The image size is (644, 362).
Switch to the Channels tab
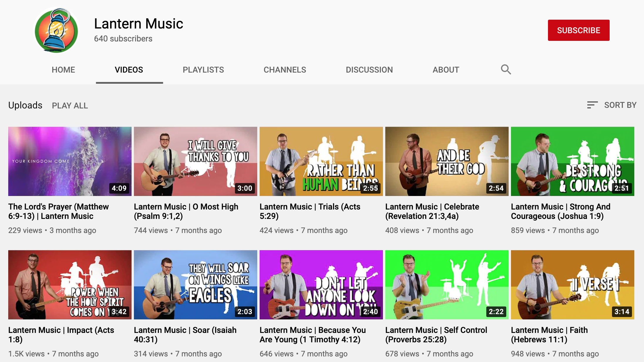[285, 70]
